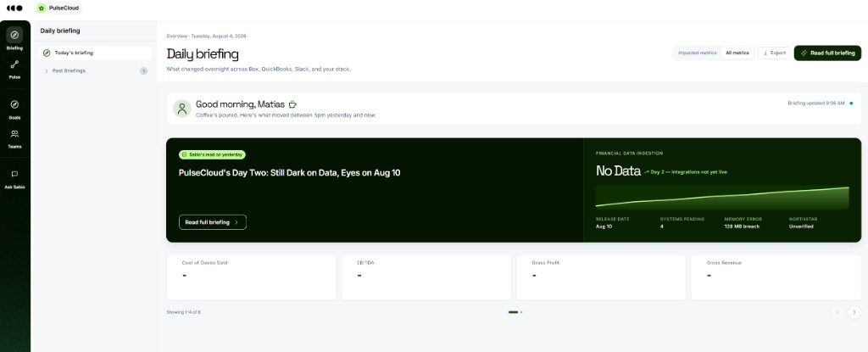Click Sabio's read on yesterday badge
The height and width of the screenshot is (352, 868).
click(212, 155)
